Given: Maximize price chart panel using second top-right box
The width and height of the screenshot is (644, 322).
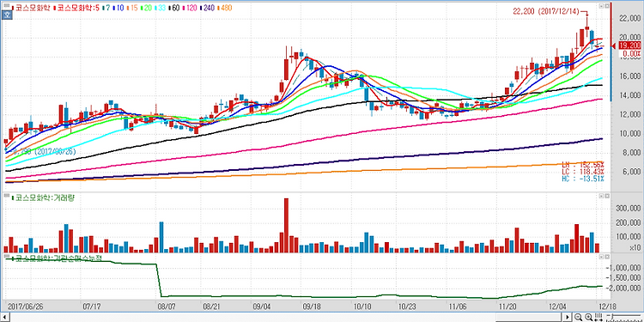Looking at the screenshot, I should coord(606,6).
